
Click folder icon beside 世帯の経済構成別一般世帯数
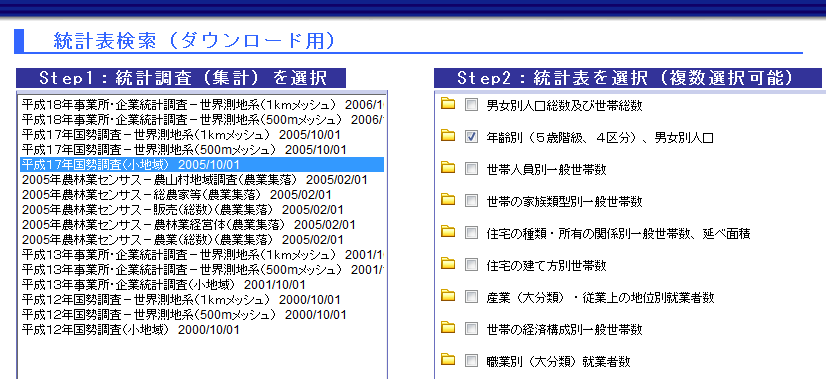point(448,328)
